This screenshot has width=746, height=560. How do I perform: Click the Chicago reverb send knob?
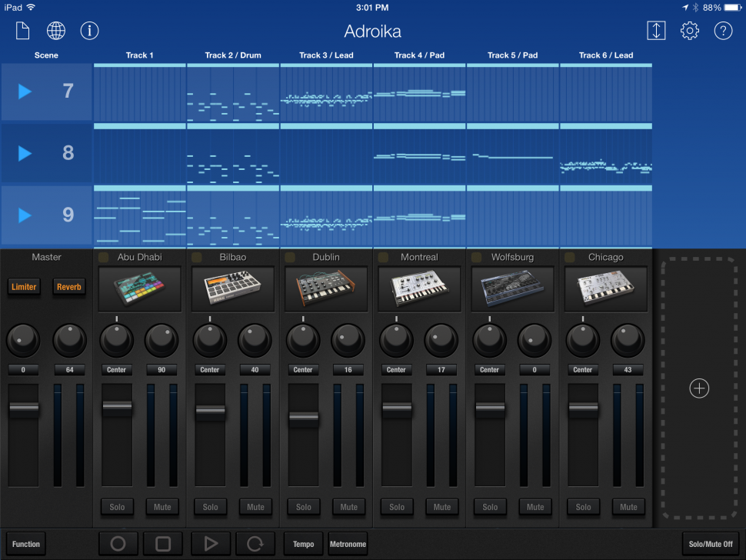(x=628, y=340)
